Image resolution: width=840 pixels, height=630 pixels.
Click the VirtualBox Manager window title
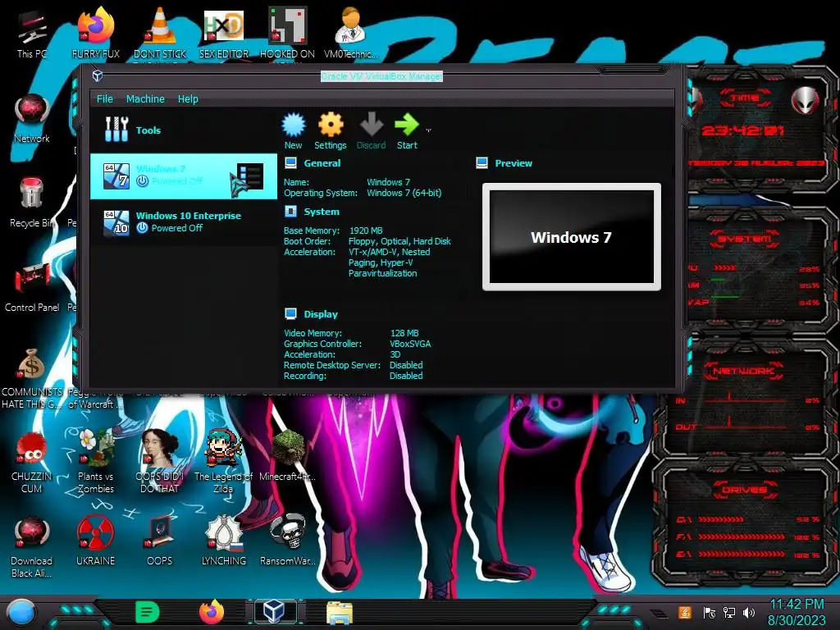click(381, 76)
